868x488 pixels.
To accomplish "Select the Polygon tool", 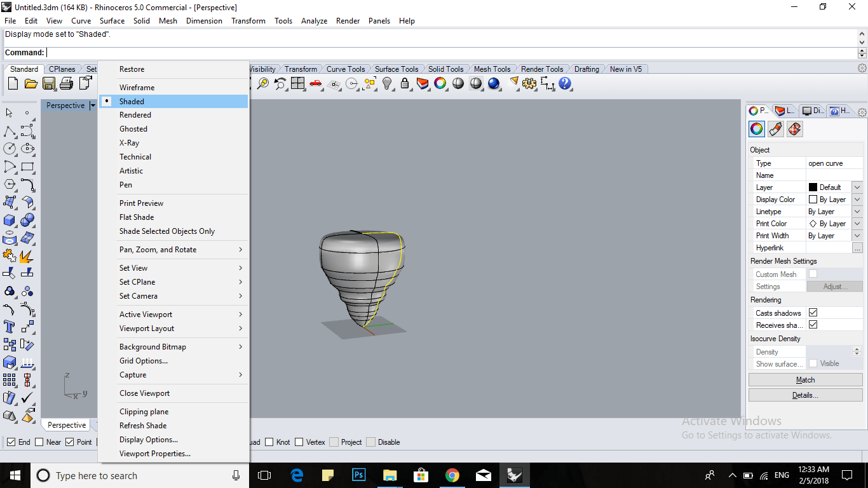I will pyautogui.click(x=10, y=185).
